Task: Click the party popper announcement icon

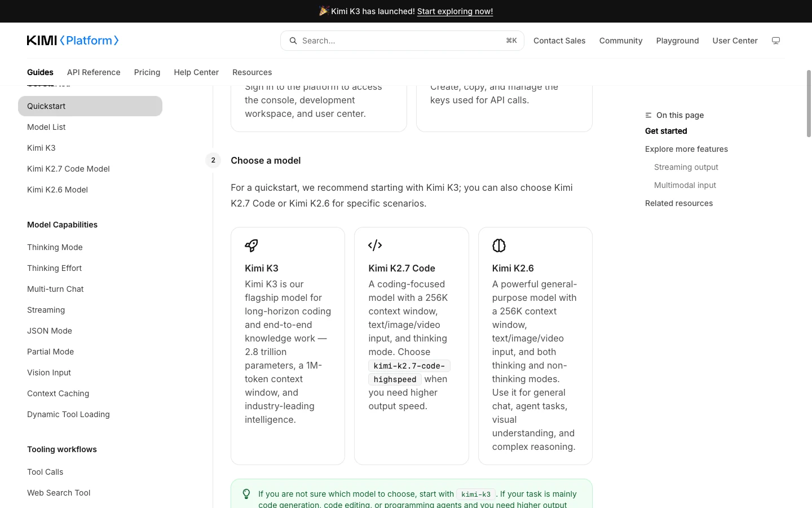Action: (x=324, y=11)
